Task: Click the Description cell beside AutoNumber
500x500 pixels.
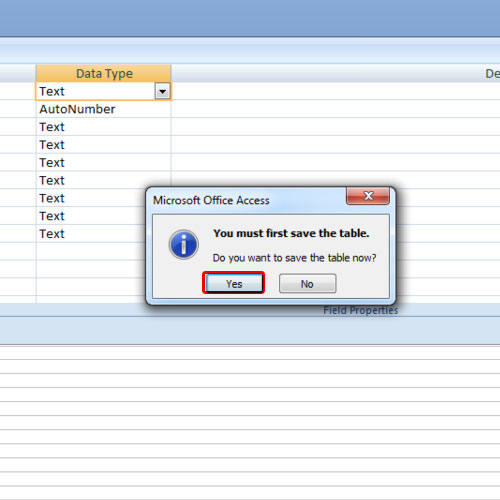Action: pyautogui.click(x=336, y=109)
